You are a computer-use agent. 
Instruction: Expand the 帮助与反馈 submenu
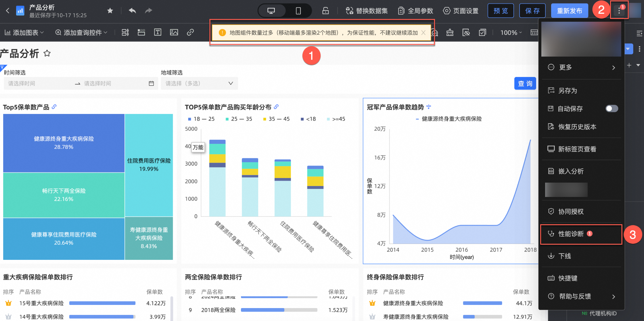tap(581, 296)
